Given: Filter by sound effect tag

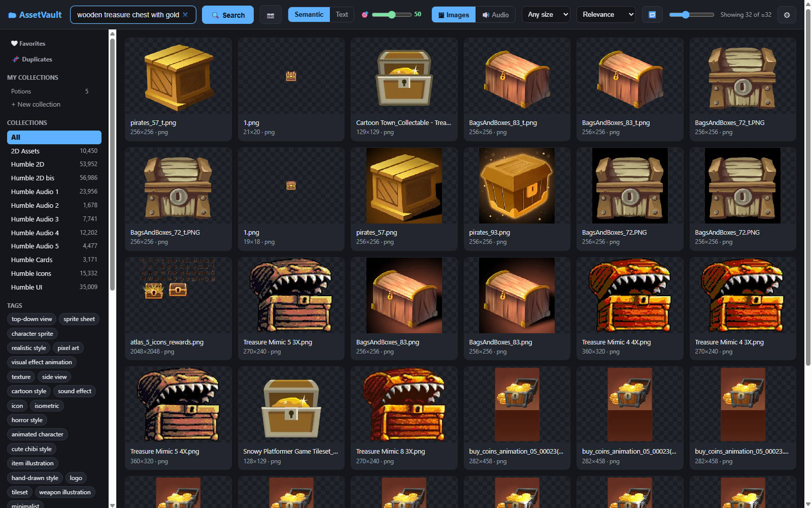Looking at the screenshot, I should [x=75, y=391].
